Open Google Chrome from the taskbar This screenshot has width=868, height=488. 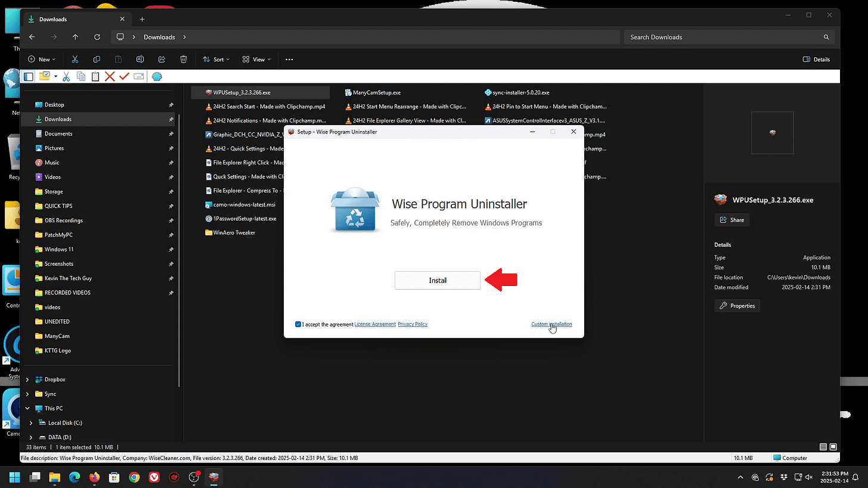(x=134, y=477)
